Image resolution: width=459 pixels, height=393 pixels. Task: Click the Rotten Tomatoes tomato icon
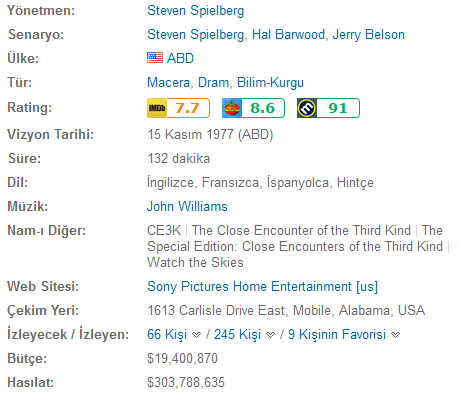[232, 108]
